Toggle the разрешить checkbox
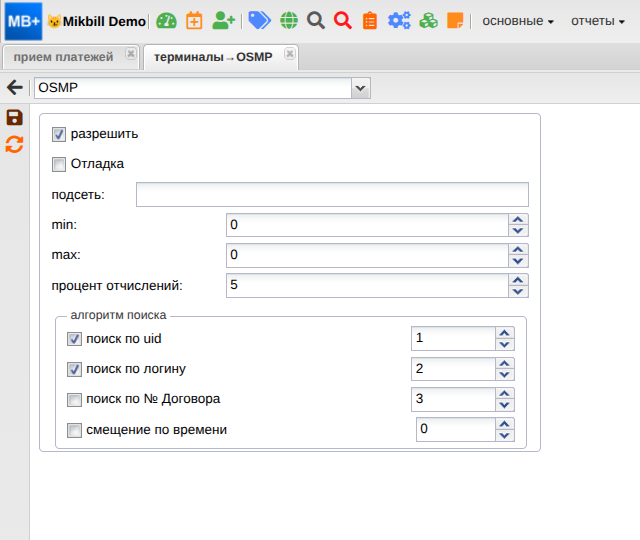 [x=59, y=134]
